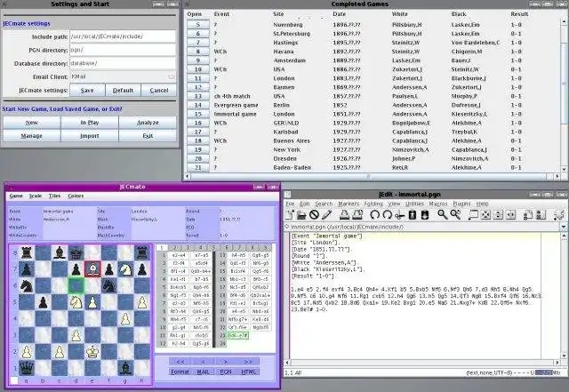This screenshot has width=569, height=392.
Task: Click the Import button
Action: click(x=90, y=135)
